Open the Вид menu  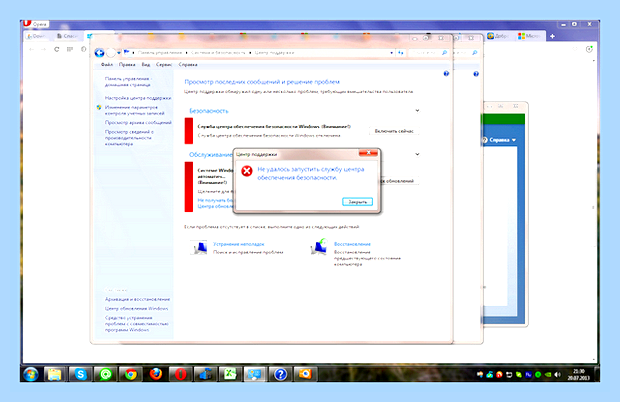click(146, 64)
